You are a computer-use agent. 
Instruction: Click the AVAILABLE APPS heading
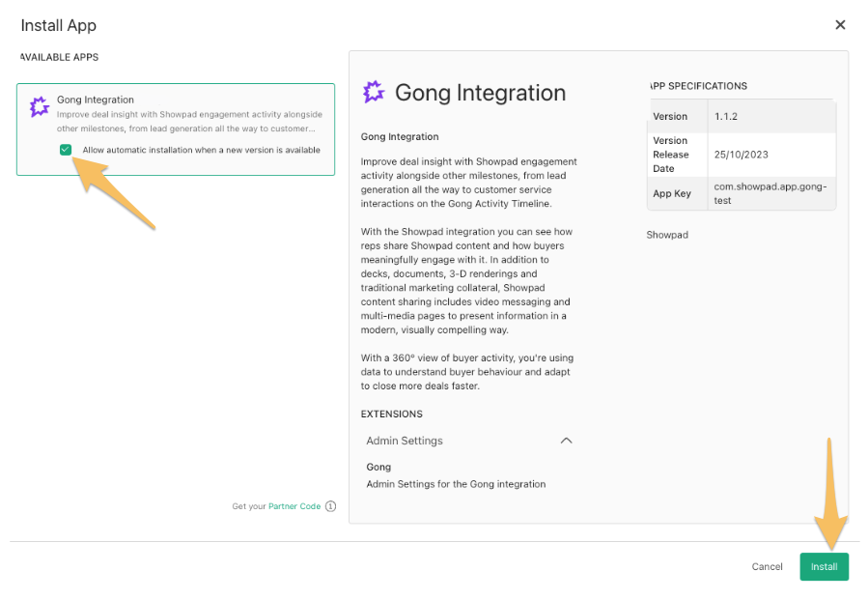[59, 57]
